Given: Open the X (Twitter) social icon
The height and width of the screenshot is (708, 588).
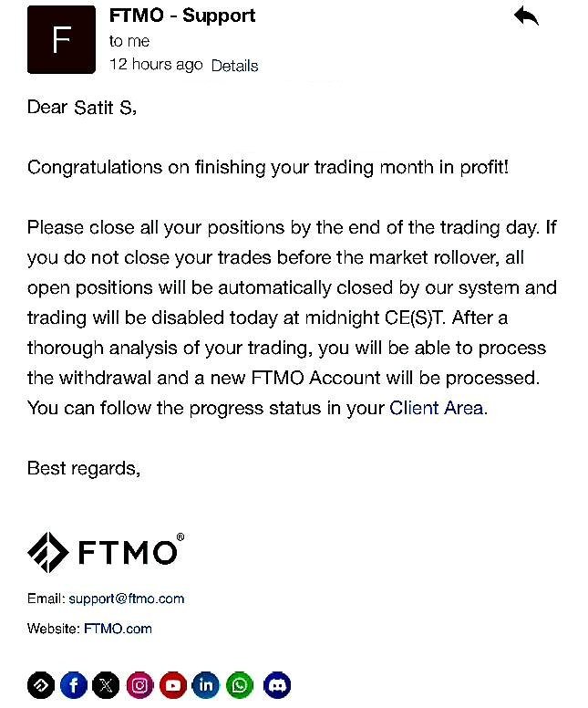Looking at the screenshot, I should [x=106, y=685].
